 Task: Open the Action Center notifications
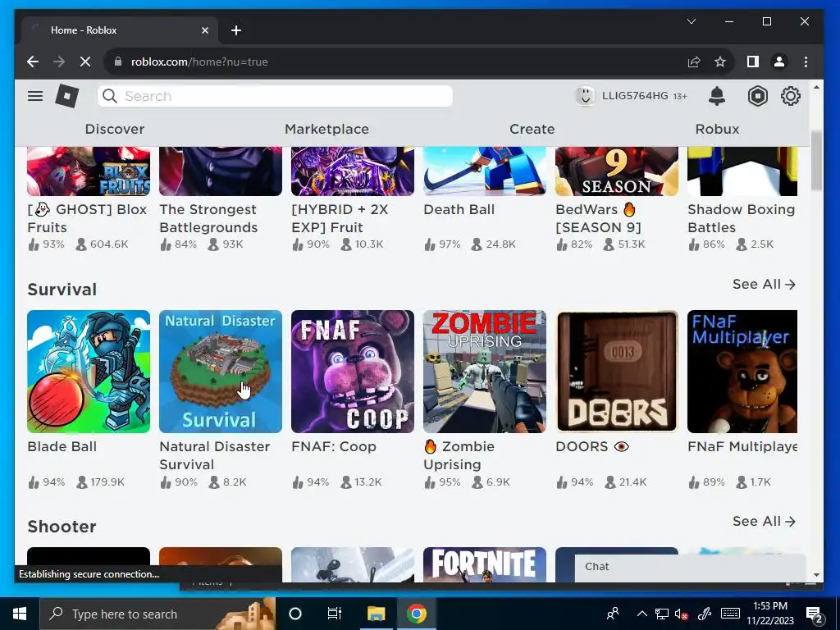coord(815,614)
